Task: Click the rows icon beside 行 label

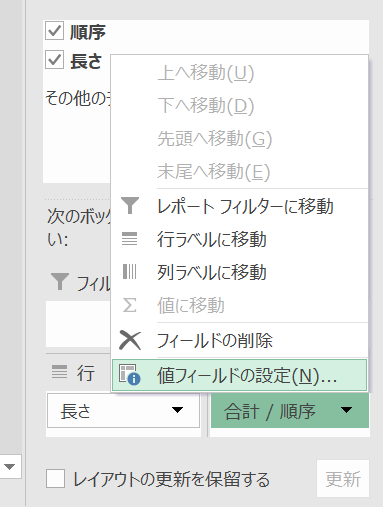Action: pyautogui.click(x=59, y=372)
